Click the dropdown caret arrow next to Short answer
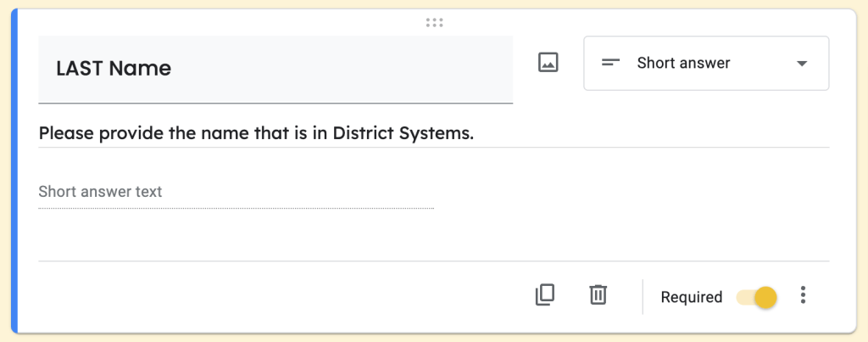The height and width of the screenshot is (342, 868). pyautogui.click(x=802, y=64)
